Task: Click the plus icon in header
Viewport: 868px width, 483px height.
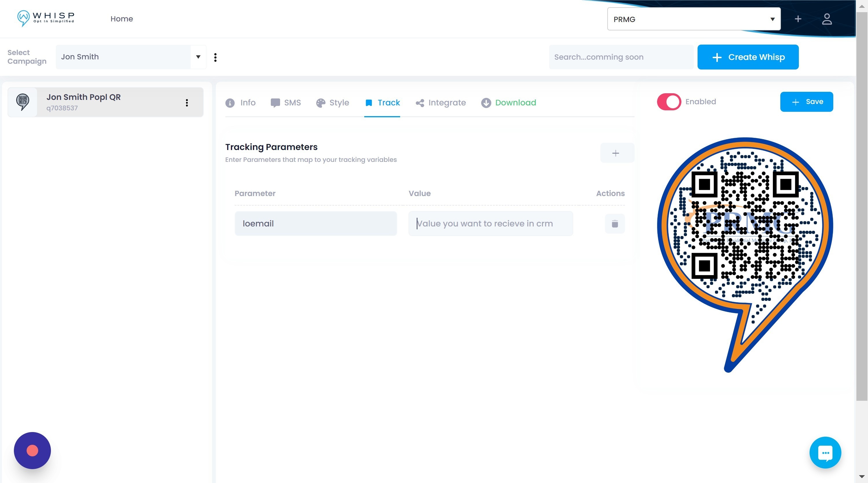Action: (x=798, y=19)
